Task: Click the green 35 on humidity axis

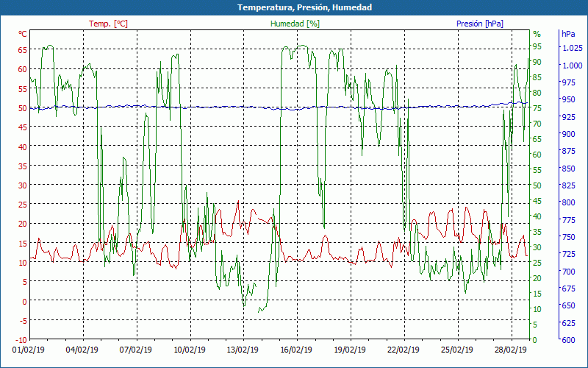Action: pos(537,232)
